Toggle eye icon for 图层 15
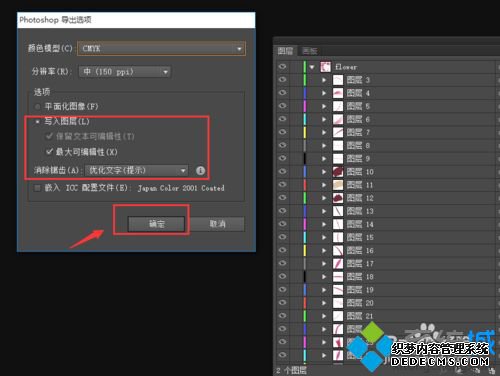Image resolution: width=500 pixels, height=376 pixels. pos(282,237)
